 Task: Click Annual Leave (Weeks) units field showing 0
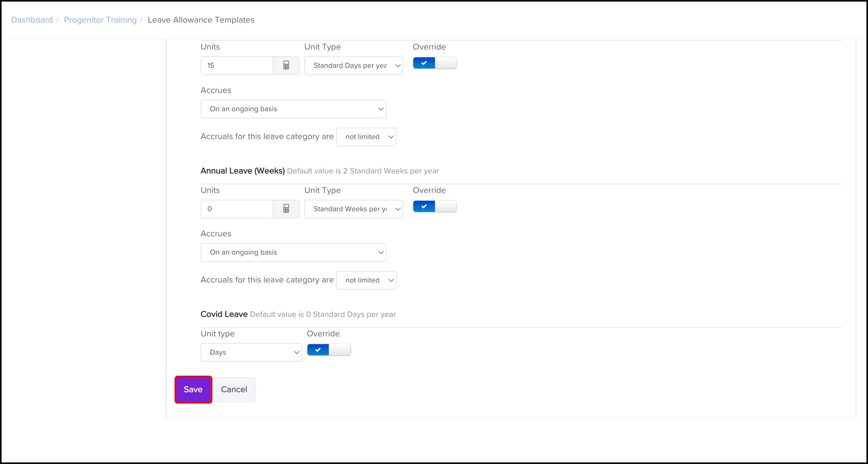[237, 209]
